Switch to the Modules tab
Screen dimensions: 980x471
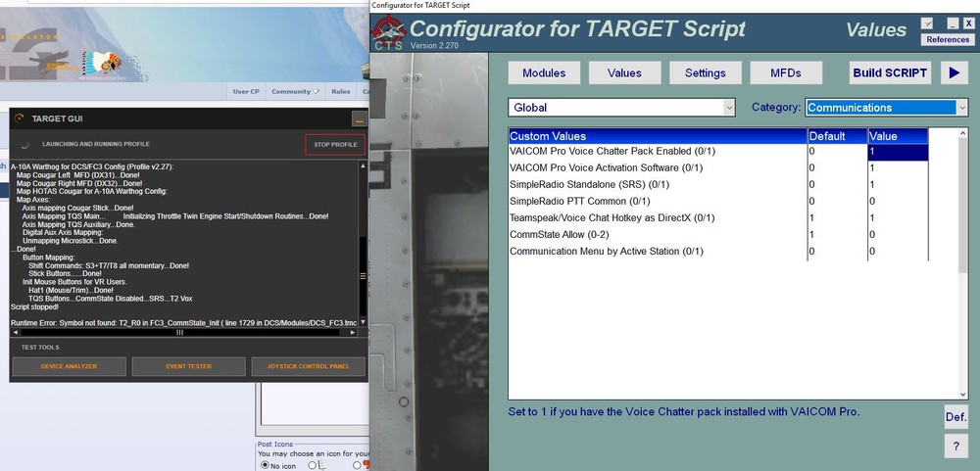pos(544,73)
